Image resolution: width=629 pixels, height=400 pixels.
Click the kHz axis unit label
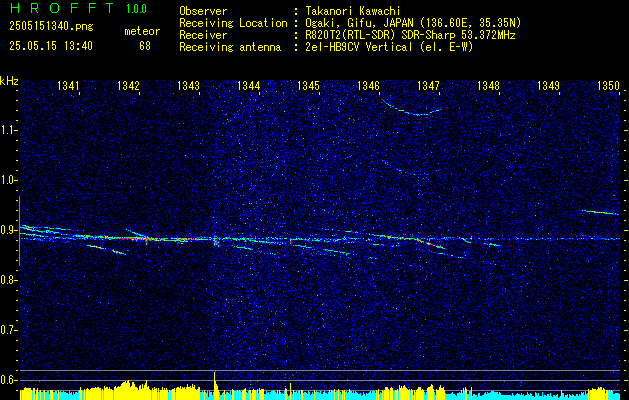9,81
